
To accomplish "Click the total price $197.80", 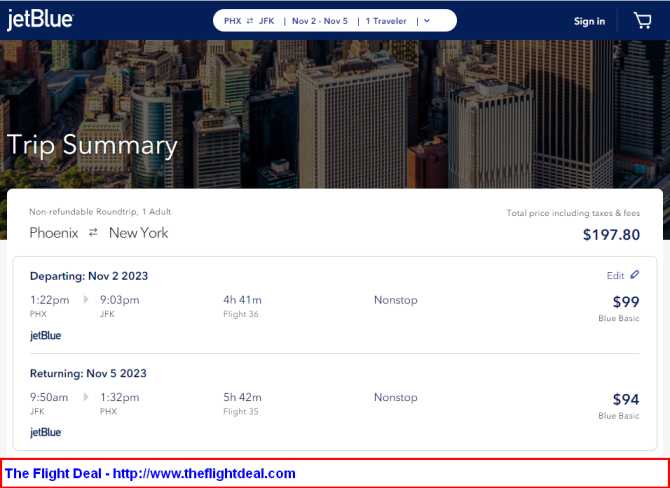I will [x=611, y=235].
